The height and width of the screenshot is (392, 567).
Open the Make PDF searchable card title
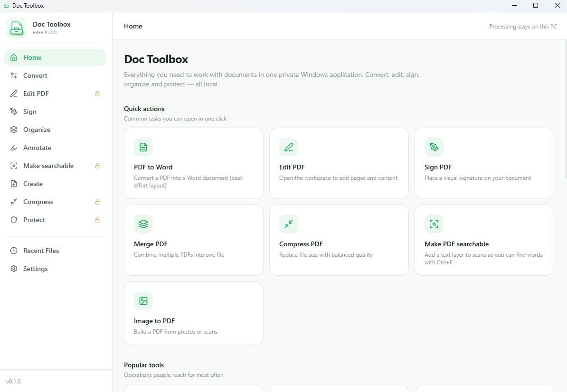(x=456, y=244)
